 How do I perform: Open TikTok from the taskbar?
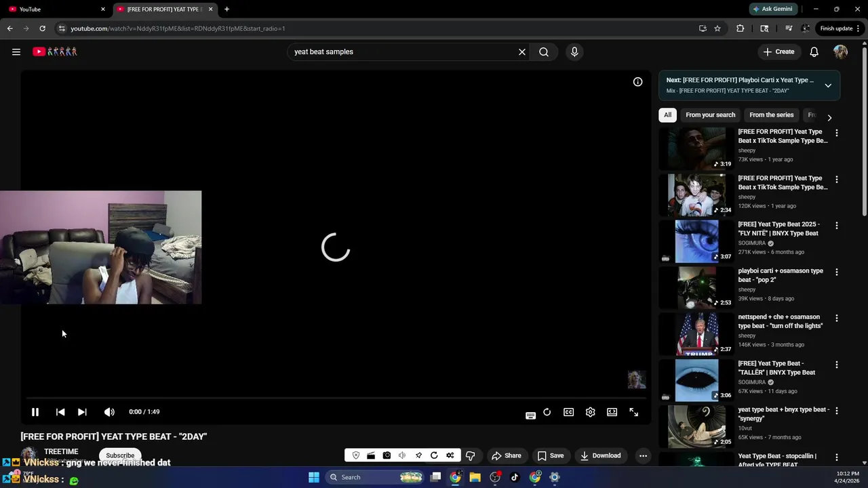515,477
